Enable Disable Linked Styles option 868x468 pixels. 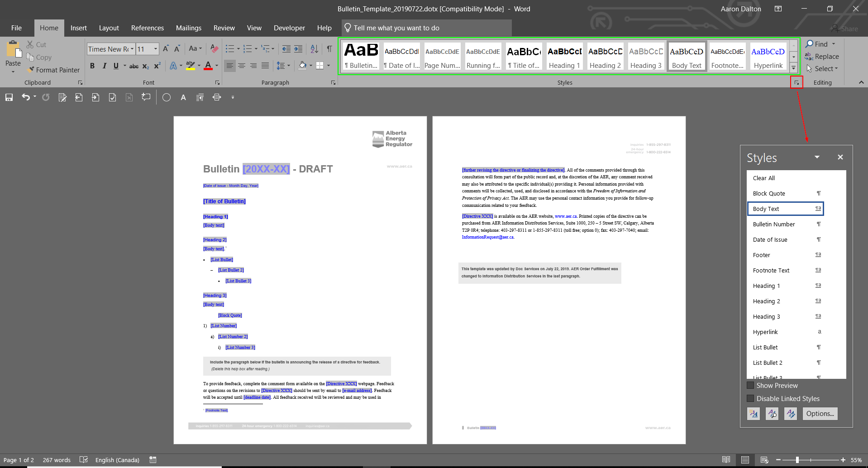pyautogui.click(x=751, y=398)
